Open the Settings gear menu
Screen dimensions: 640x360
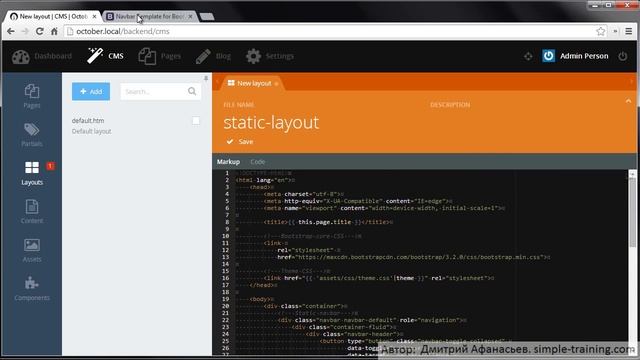point(270,56)
